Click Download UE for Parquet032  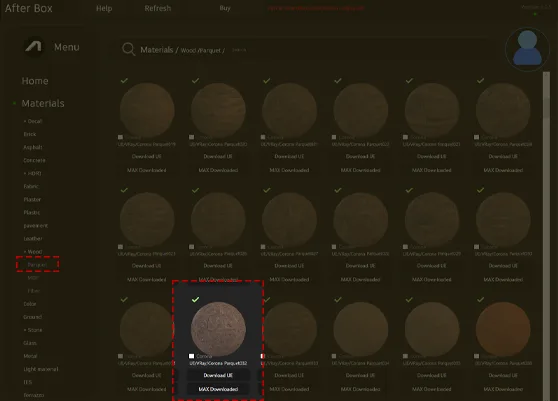[218, 375]
